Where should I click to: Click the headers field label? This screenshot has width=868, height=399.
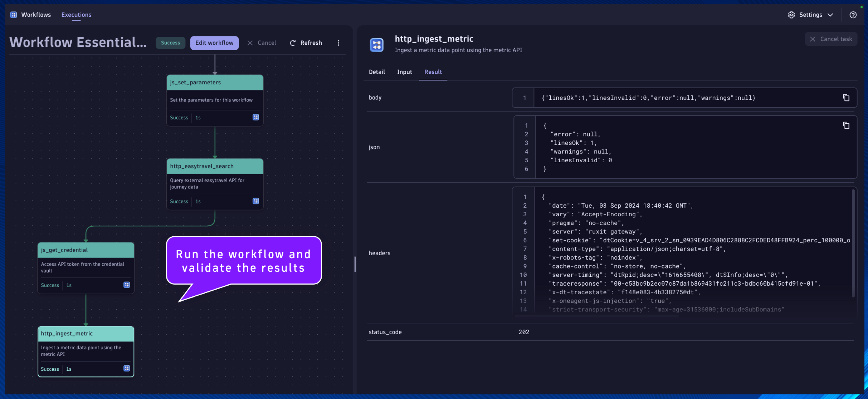coord(379,253)
